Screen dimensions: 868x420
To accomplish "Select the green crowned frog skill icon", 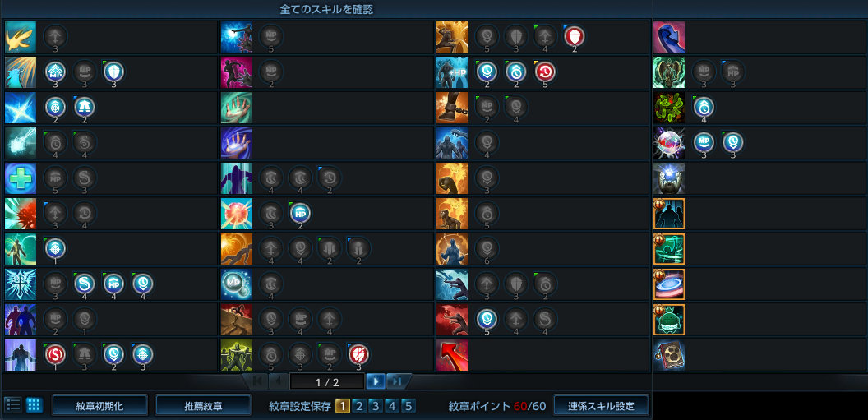I will tap(669, 320).
